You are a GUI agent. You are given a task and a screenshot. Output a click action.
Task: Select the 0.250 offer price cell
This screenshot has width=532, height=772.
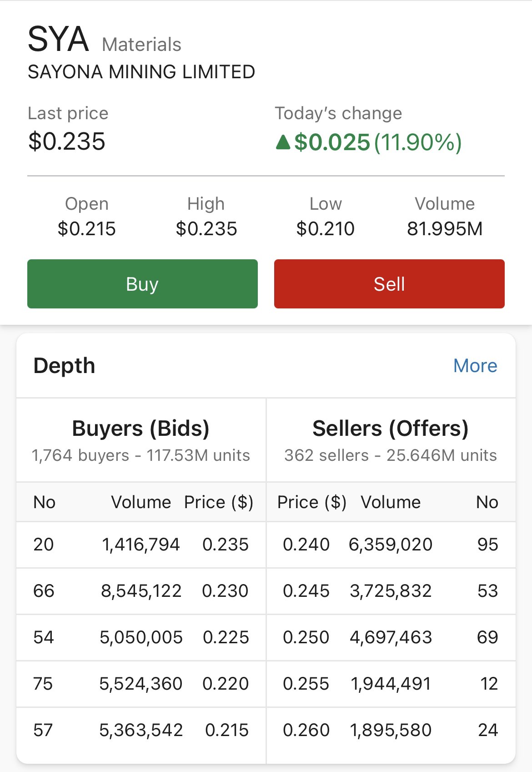pos(306,637)
